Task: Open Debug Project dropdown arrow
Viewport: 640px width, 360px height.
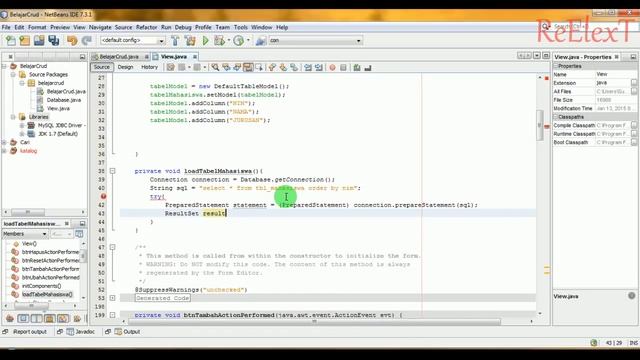Action: click(x=229, y=40)
